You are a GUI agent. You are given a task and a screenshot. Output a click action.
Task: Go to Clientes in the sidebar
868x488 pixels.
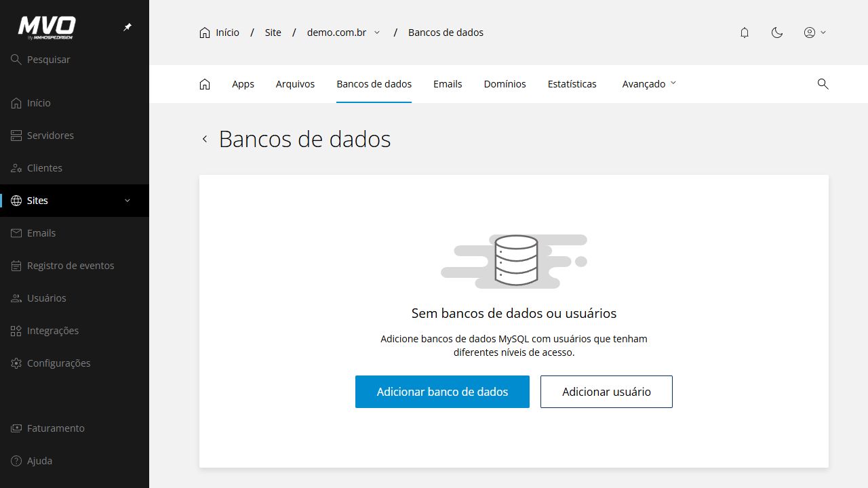click(75, 168)
